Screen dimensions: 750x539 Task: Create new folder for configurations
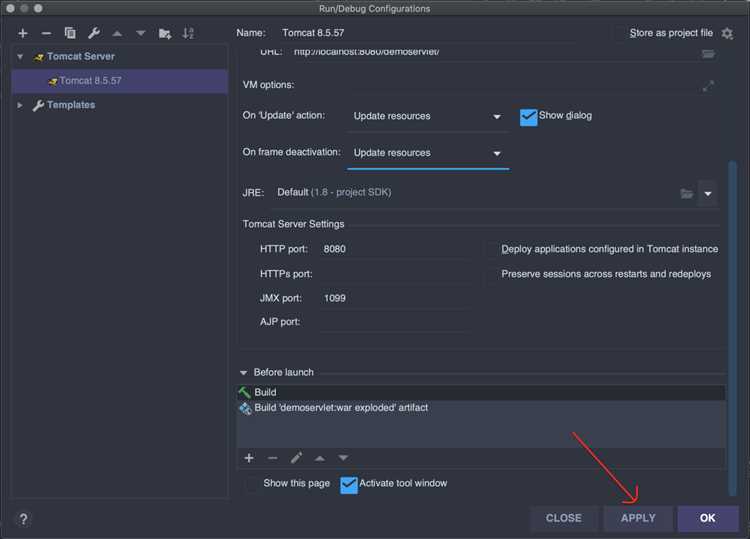click(165, 33)
